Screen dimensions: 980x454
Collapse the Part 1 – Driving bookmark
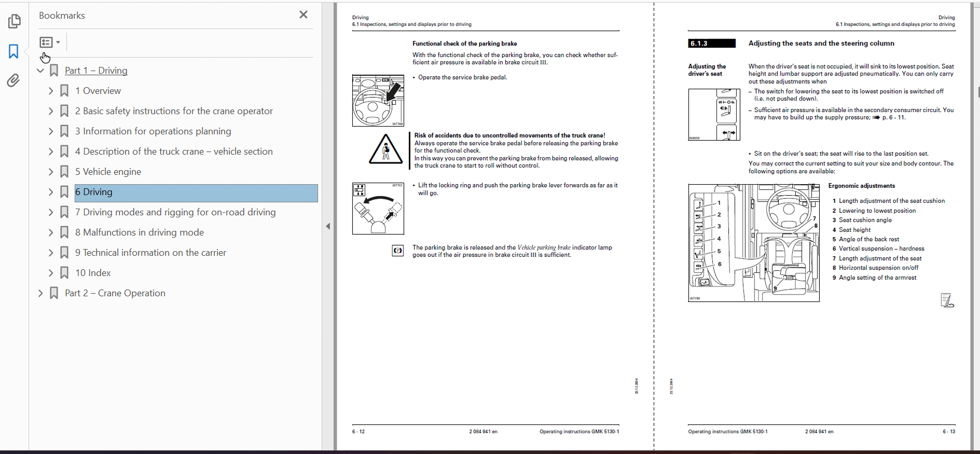[x=40, y=71]
